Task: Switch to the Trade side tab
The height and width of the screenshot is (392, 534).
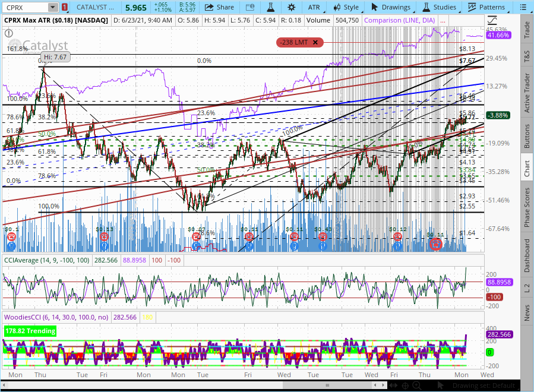Action: [x=526, y=30]
